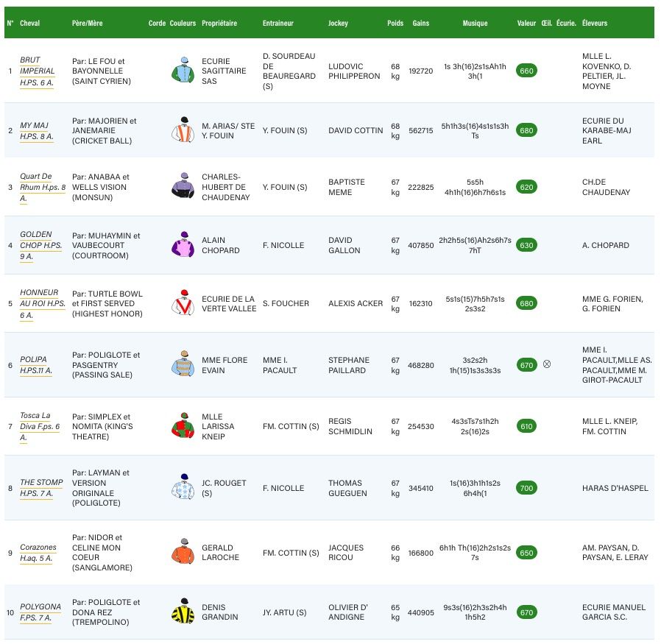Click the Valeur column header

pos(526,23)
